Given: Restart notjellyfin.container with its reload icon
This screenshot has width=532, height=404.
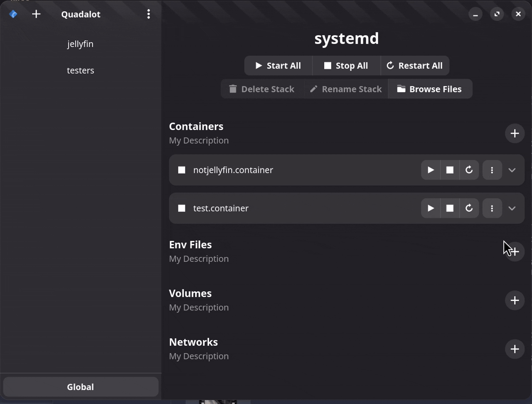Looking at the screenshot, I should pyautogui.click(x=469, y=170).
